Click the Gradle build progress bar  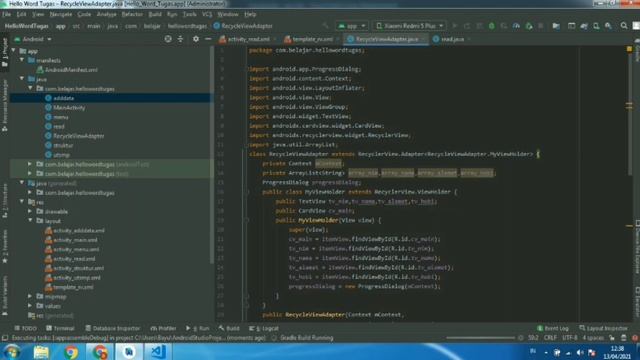[480, 338]
